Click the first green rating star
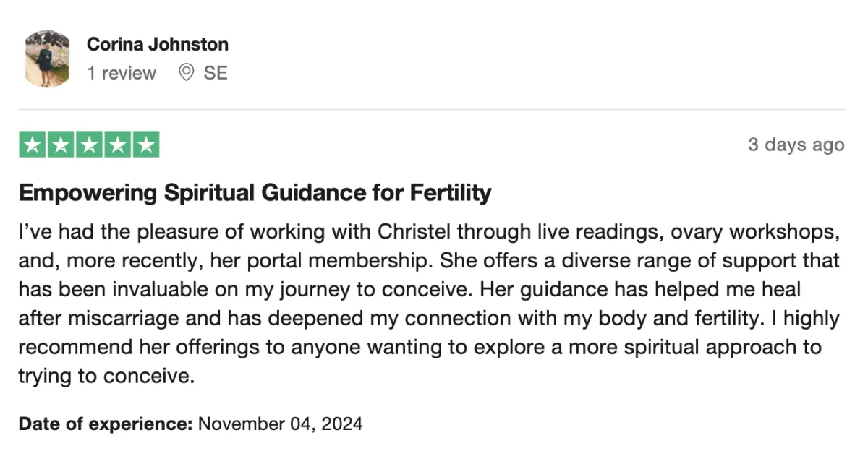Screen dimensions: 868x451 [x=33, y=145]
